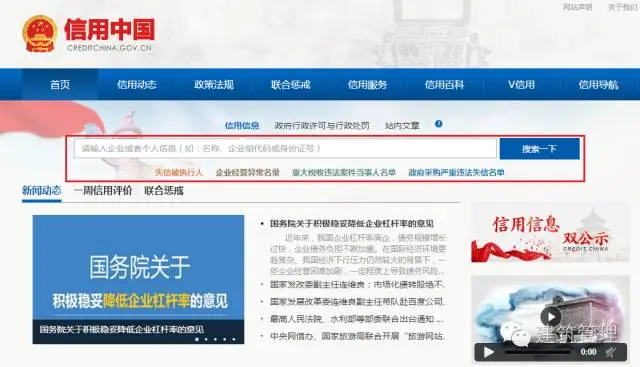Switch to the 一周信用评价 tab
The height and width of the screenshot is (367, 640).
[103, 190]
